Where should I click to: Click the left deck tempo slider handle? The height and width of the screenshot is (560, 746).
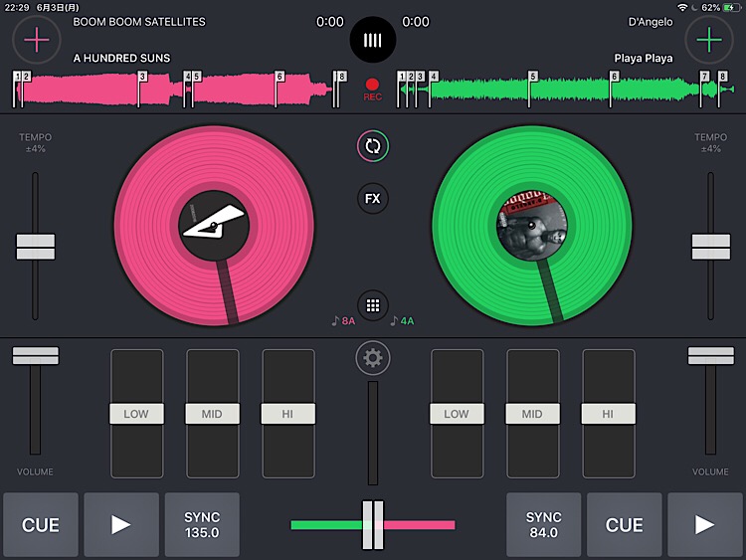[36, 247]
